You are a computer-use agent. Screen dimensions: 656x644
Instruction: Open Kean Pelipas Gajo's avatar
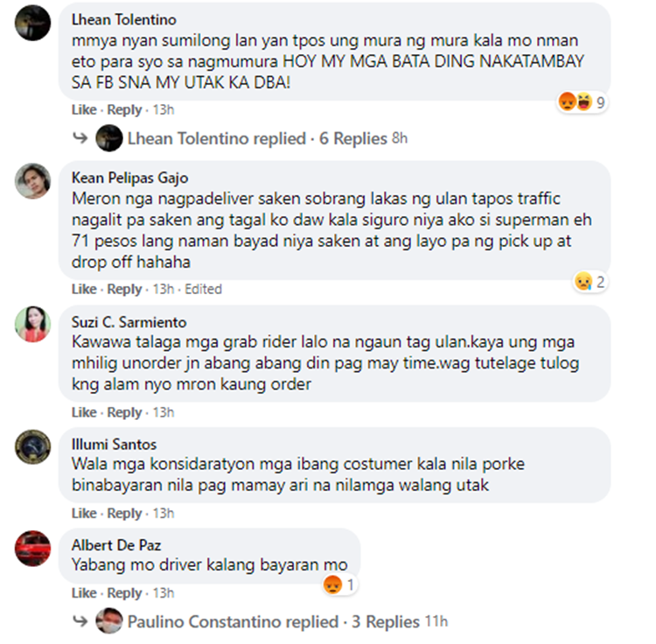click(x=32, y=181)
